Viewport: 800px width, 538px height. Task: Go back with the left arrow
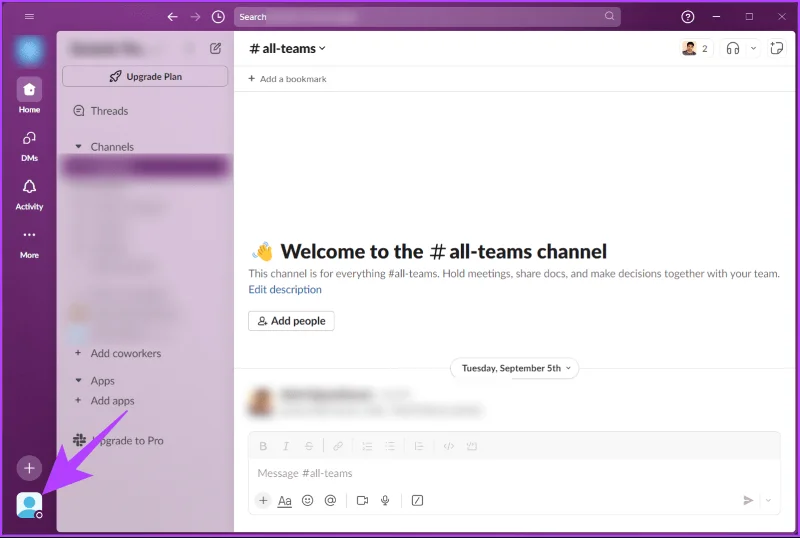(172, 17)
